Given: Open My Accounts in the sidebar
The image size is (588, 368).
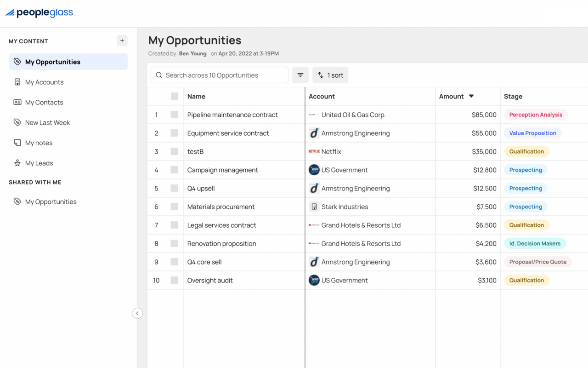Looking at the screenshot, I should (45, 82).
